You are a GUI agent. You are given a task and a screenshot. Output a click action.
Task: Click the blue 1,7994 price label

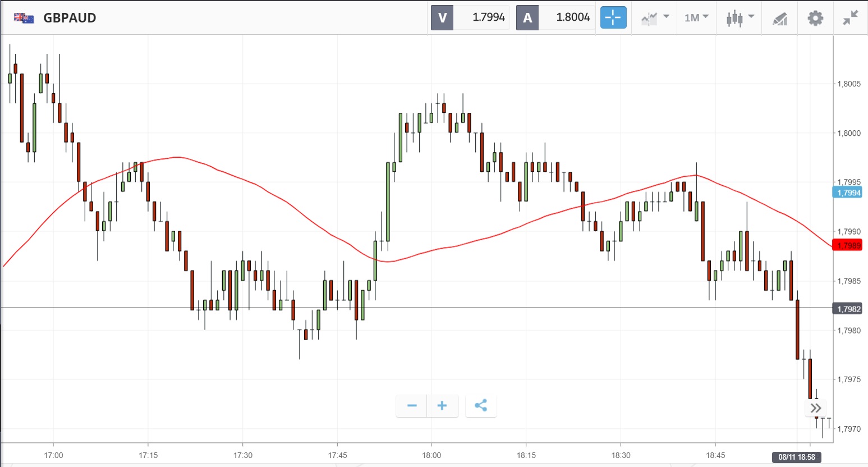pos(848,193)
